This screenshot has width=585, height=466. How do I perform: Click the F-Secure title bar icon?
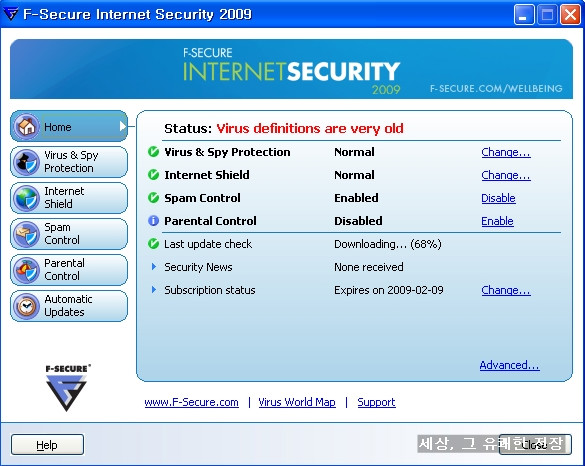10,14
